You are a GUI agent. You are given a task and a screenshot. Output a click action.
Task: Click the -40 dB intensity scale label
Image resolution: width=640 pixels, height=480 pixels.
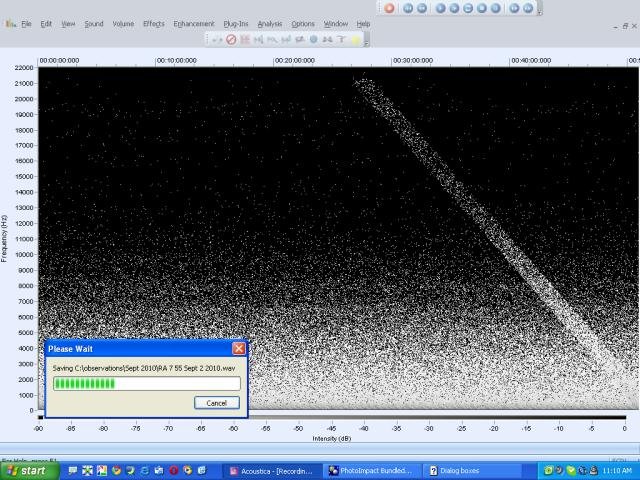click(364, 429)
